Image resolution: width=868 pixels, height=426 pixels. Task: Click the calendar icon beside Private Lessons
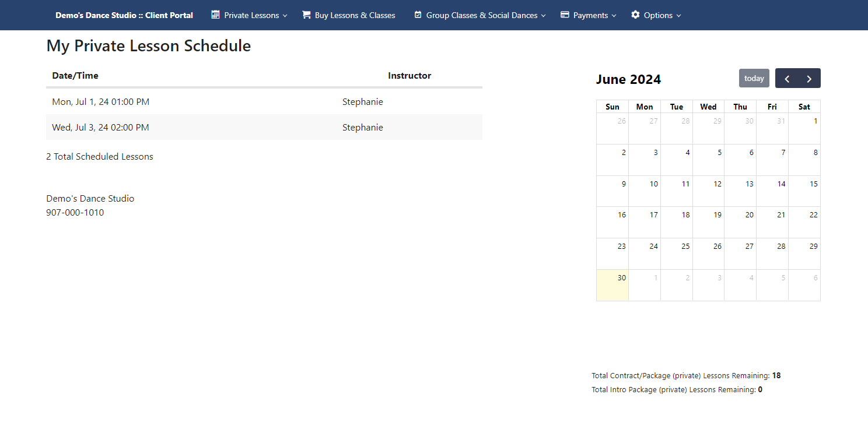pyautogui.click(x=216, y=15)
